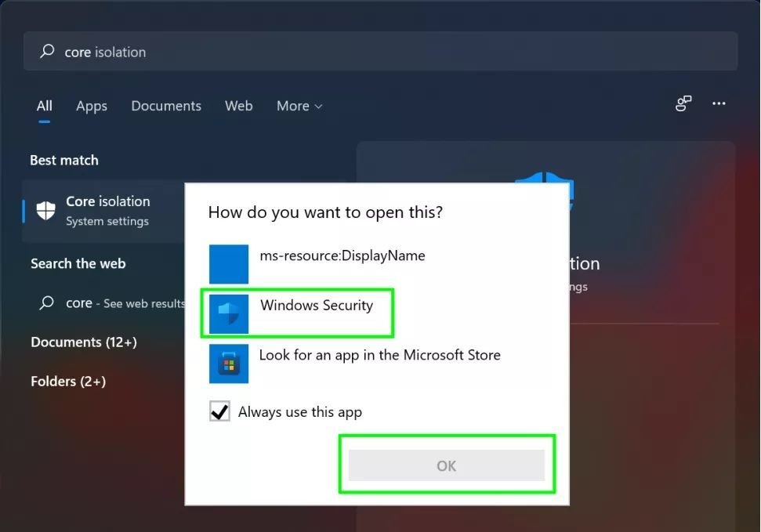This screenshot has height=532, width=761.
Task: Click the OK button
Action: click(447, 465)
